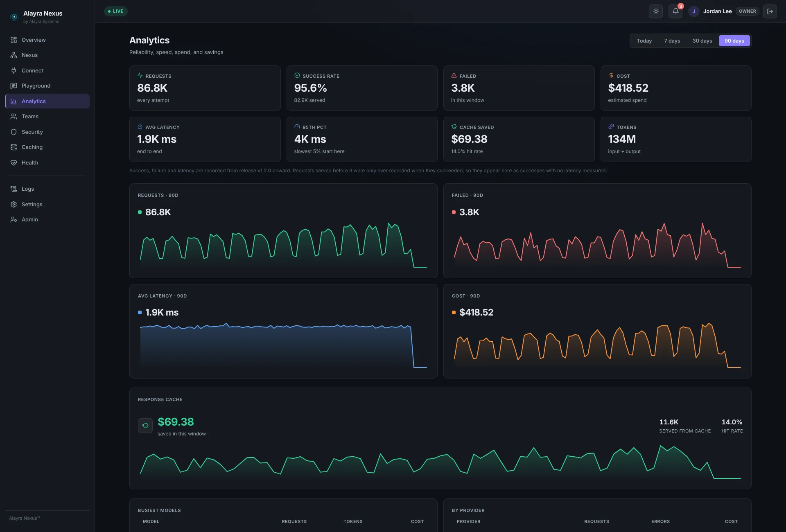Click the Jordan Lee avatar icon
786x532 pixels.
tap(694, 11)
